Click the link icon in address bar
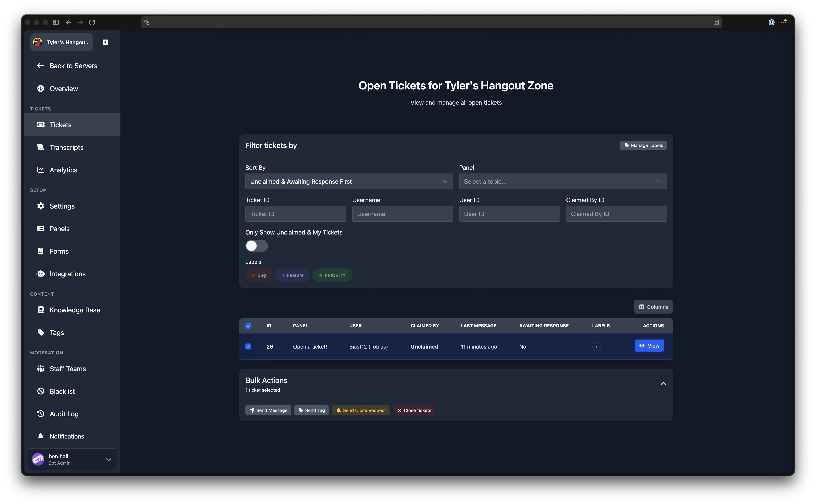This screenshot has width=816, height=504. pyautogui.click(x=147, y=22)
